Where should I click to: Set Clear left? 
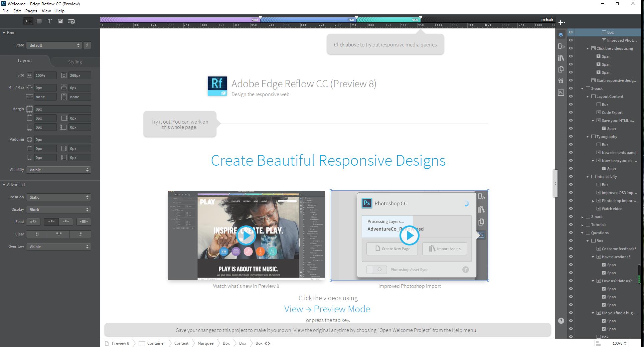[37, 234]
